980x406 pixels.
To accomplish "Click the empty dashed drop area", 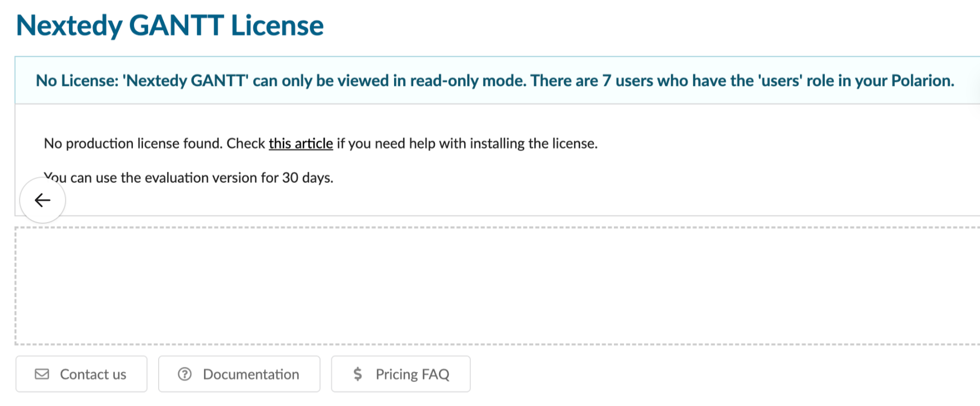I will tap(497, 286).
